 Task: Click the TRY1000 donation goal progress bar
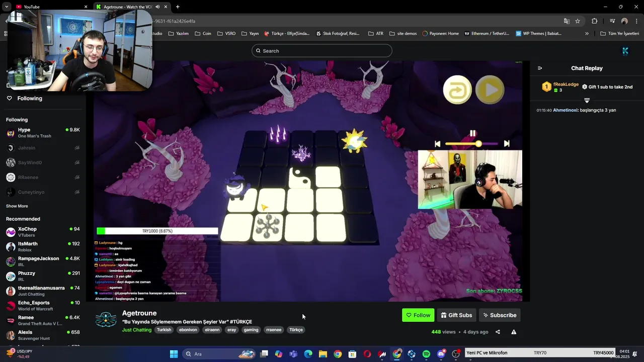click(x=157, y=231)
